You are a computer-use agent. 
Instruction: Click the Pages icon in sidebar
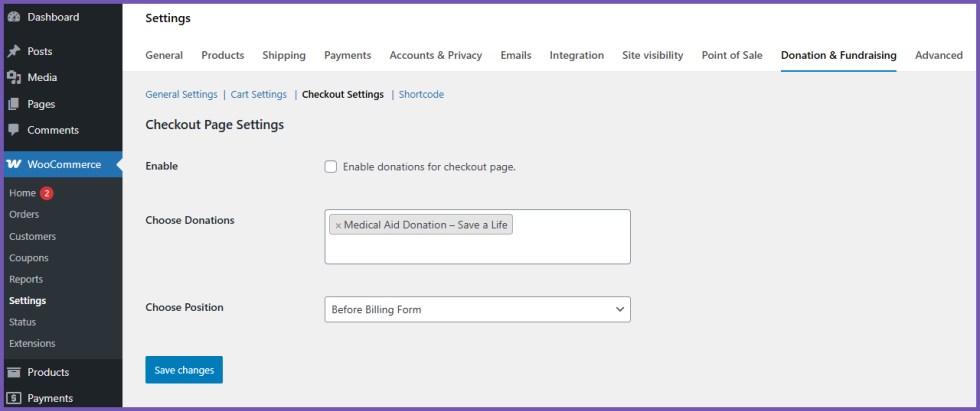click(14, 104)
